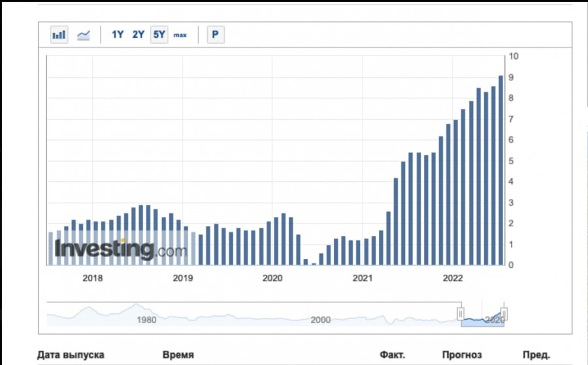This screenshot has width=588, height=365.
Task: Show the max time range
Action: [x=180, y=35]
